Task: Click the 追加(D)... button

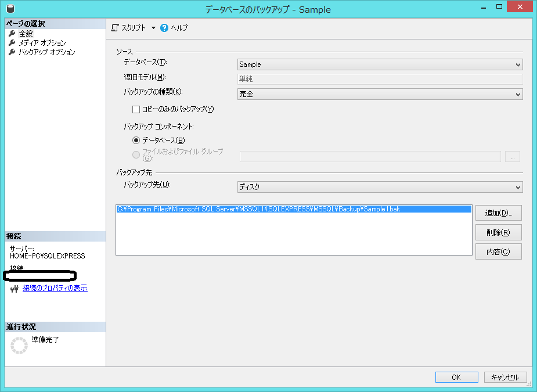Action: (x=499, y=213)
